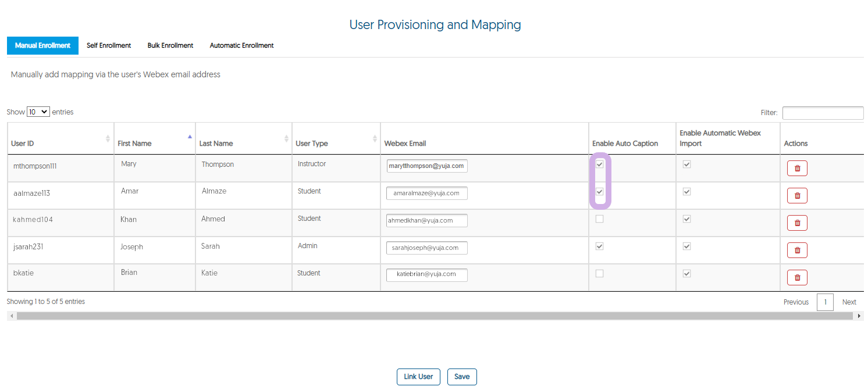The width and height of the screenshot is (868, 390).
Task: Remove kahmed104 row with trash icon
Action: (x=796, y=223)
